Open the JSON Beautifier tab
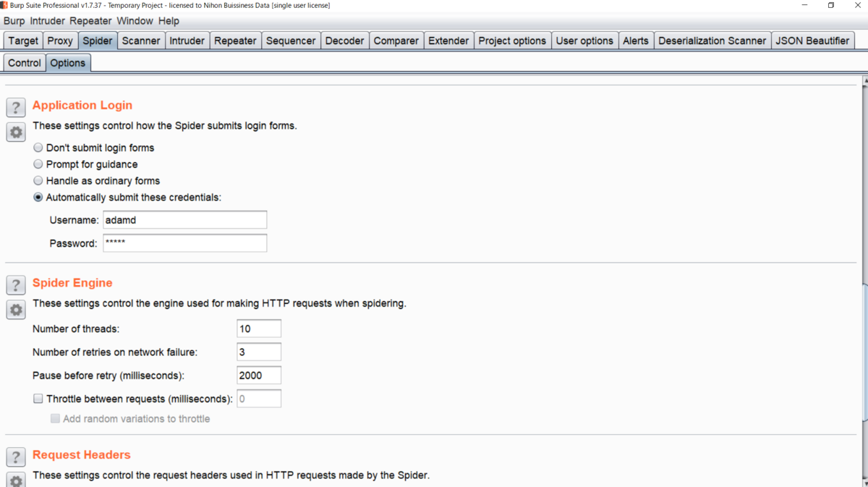Image resolution: width=868 pixels, height=487 pixels. [x=812, y=41]
